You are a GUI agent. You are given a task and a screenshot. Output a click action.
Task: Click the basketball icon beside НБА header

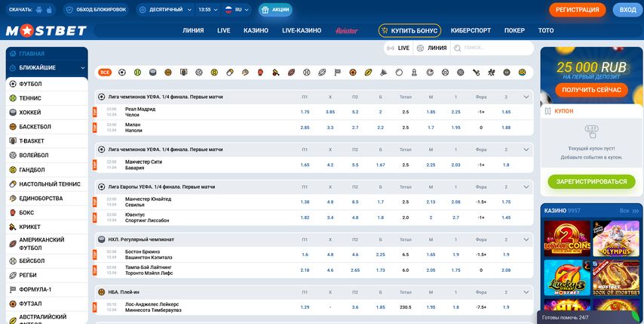[x=102, y=292]
